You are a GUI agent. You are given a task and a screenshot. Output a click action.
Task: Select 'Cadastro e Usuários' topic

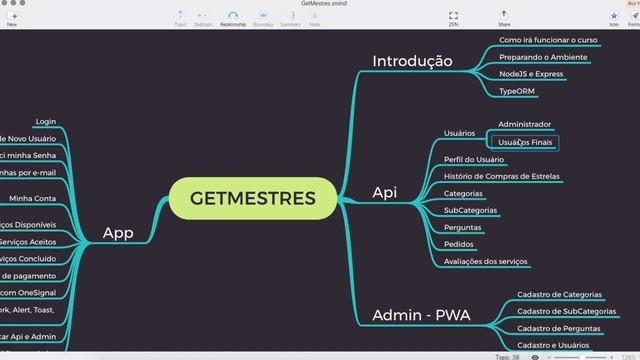click(553, 345)
